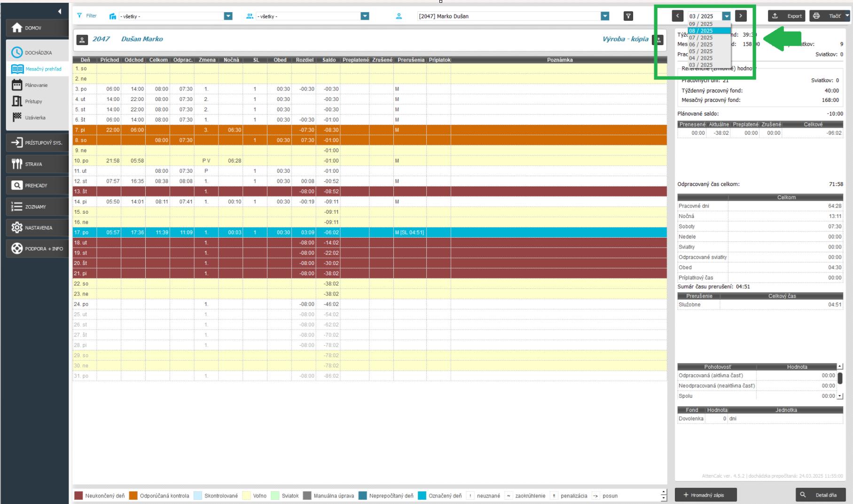
Task: Click the Hromadný zápis button
Action: tap(705, 495)
